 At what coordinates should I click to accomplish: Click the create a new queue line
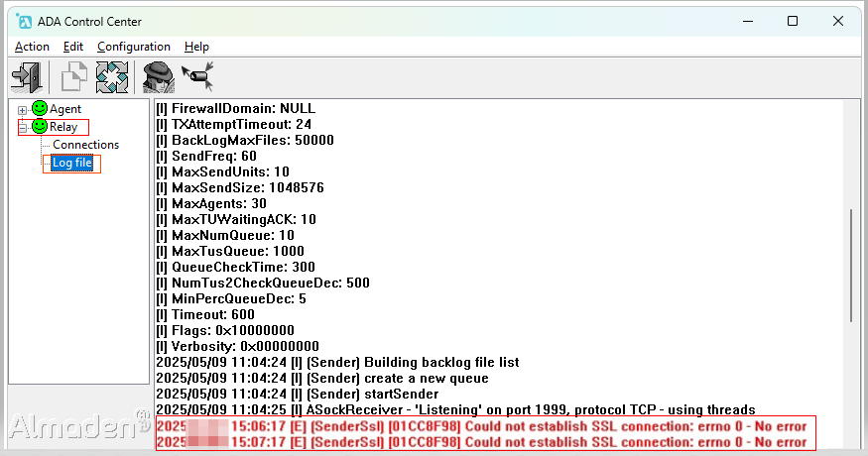coord(322,379)
